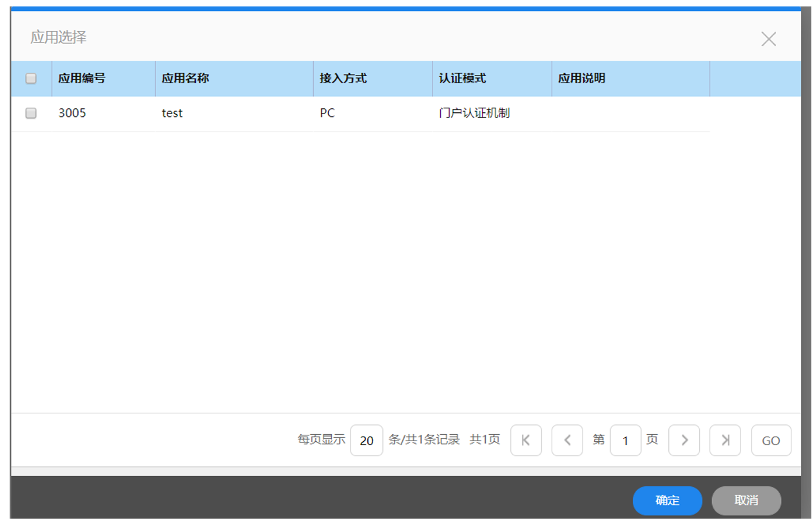The width and height of the screenshot is (812, 527).
Task: Click the 取消 button
Action: tap(746, 501)
